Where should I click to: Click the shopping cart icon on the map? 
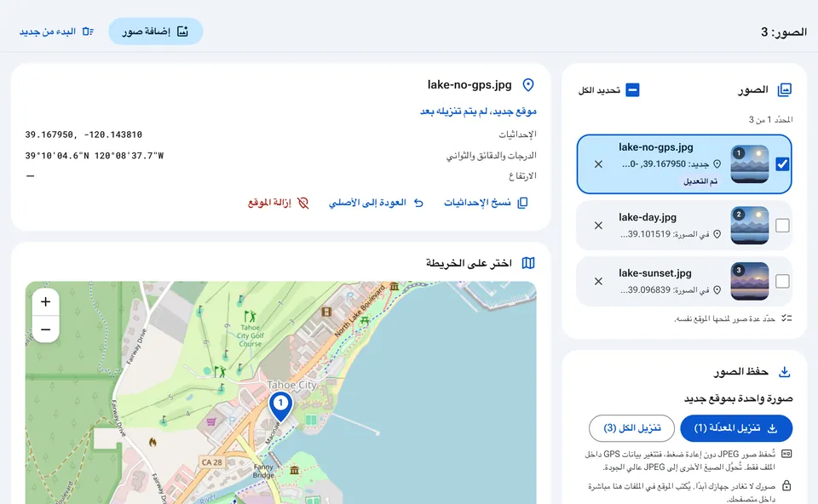(210, 421)
